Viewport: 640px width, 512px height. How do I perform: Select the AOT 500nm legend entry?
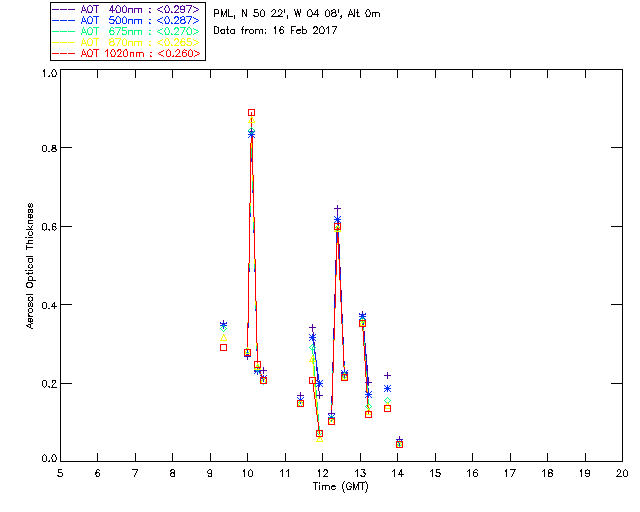pyautogui.click(x=126, y=20)
